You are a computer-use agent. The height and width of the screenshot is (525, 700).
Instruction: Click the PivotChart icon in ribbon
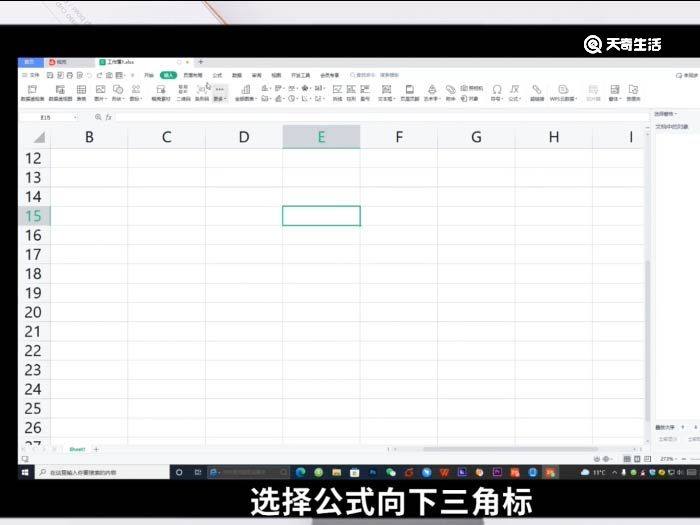point(60,92)
